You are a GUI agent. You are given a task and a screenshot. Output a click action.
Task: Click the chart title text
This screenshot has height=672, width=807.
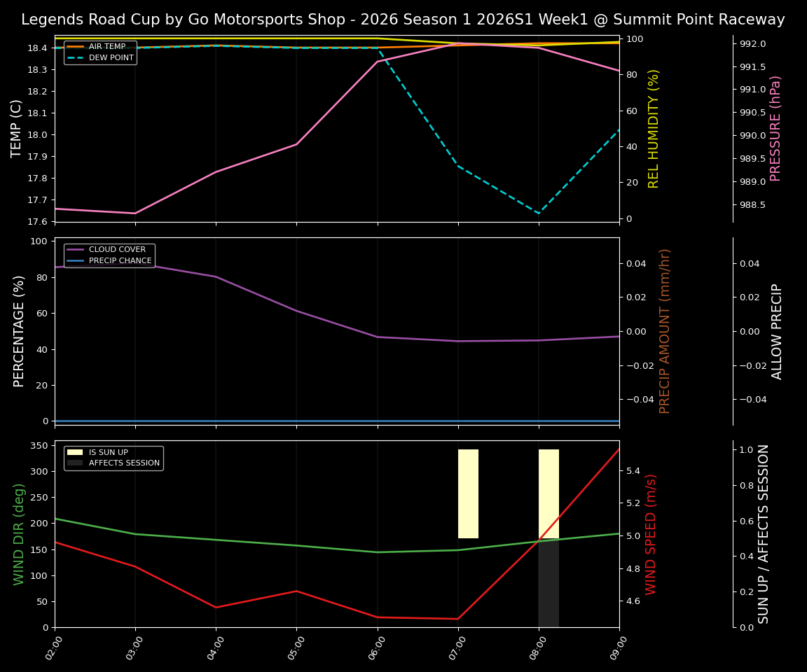403,20
